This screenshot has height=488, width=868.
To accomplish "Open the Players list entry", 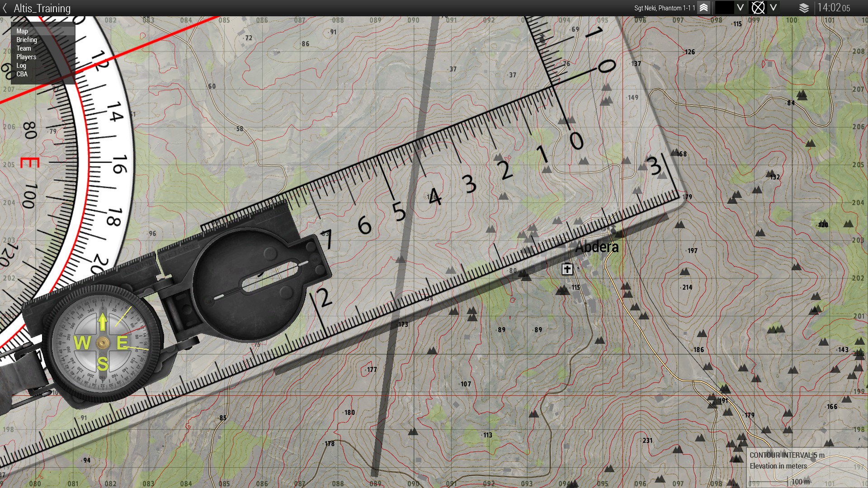I will [26, 57].
